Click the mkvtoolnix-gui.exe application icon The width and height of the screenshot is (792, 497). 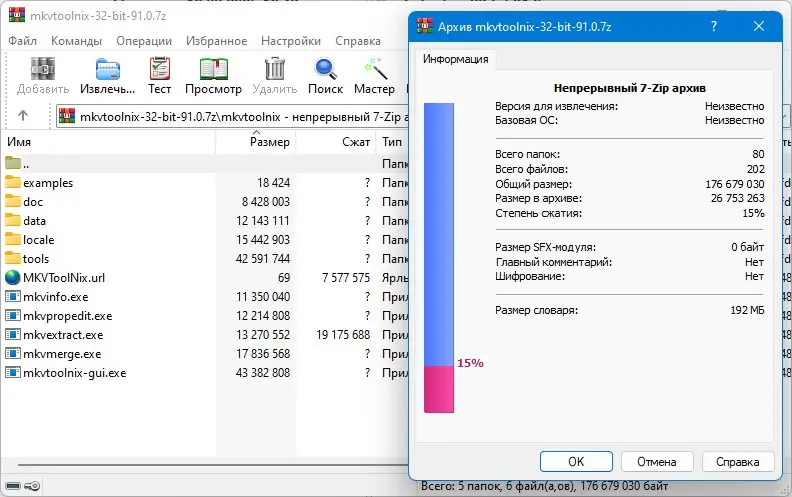click(x=13, y=373)
